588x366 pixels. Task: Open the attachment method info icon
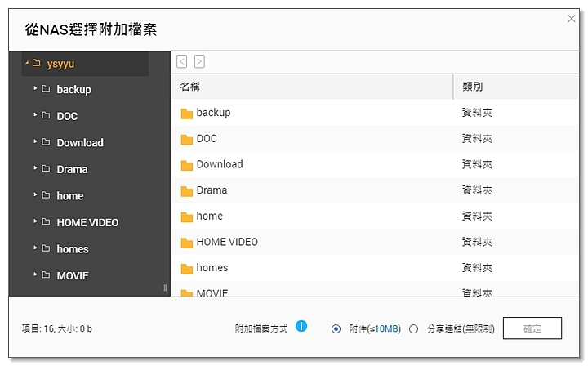pos(301,326)
